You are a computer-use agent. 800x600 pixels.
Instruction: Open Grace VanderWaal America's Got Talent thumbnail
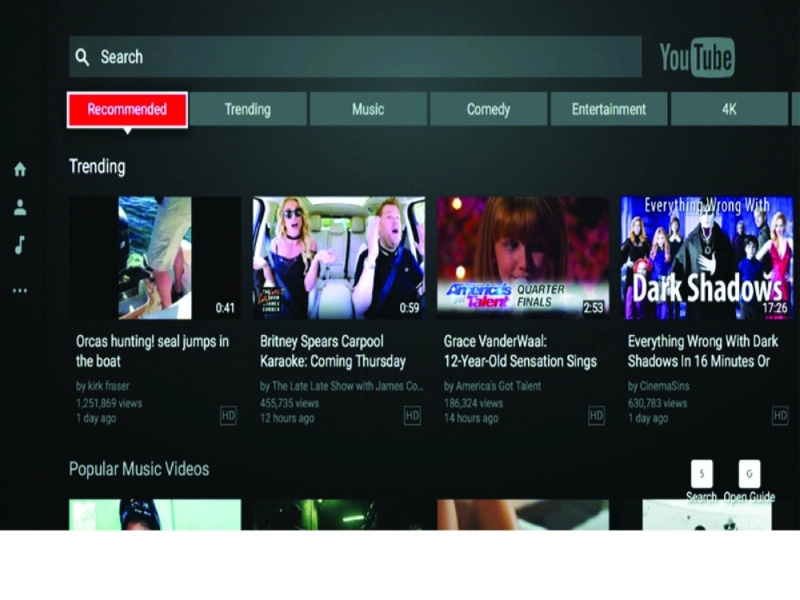[523, 258]
